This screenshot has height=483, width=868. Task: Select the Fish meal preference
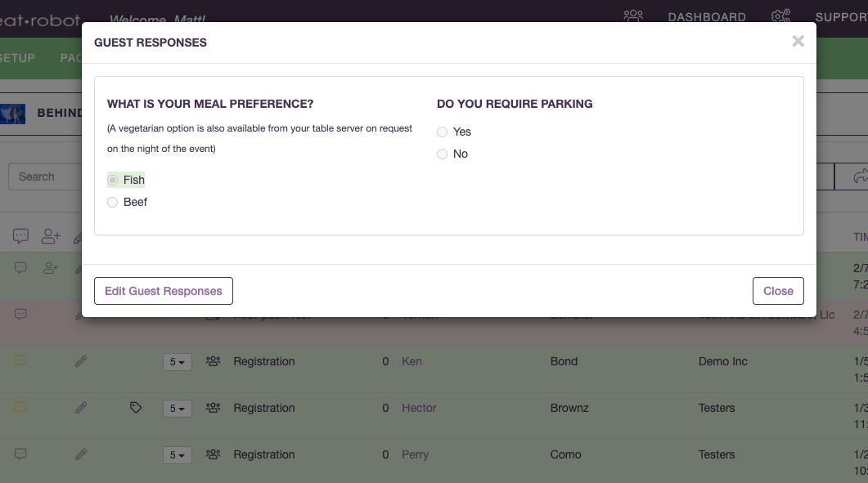[x=112, y=179]
